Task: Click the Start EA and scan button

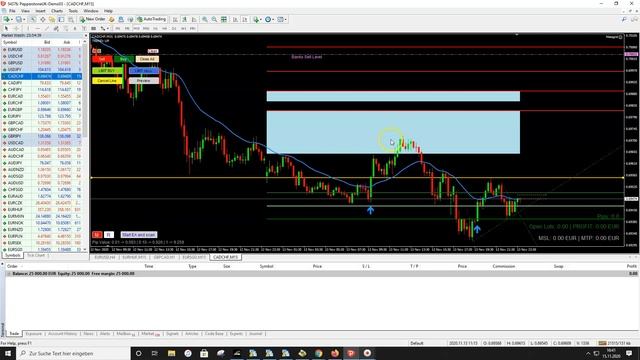Action: [139, 235]
